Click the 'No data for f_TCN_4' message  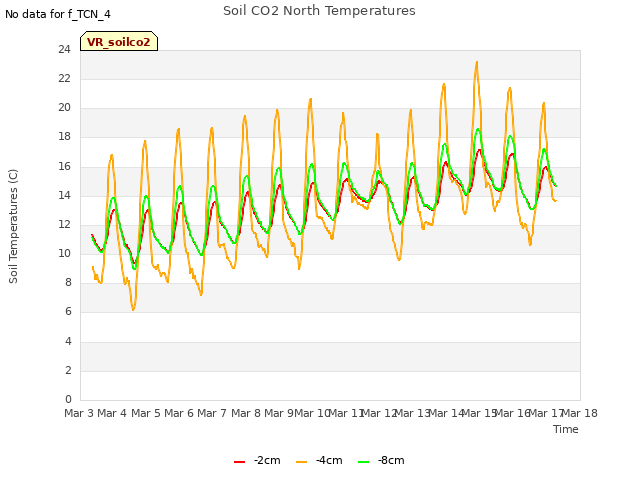58,14
